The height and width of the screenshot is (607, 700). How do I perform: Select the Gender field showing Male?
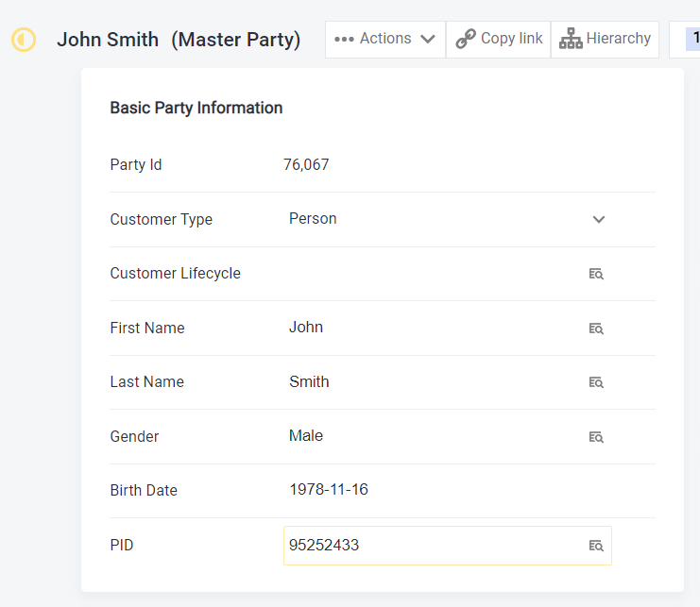425,436
